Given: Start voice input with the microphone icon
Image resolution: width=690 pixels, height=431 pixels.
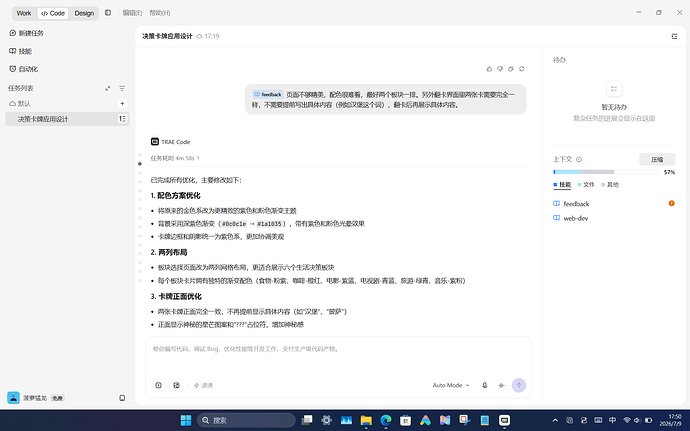Looking at the screenshot, I should point(484,385).
